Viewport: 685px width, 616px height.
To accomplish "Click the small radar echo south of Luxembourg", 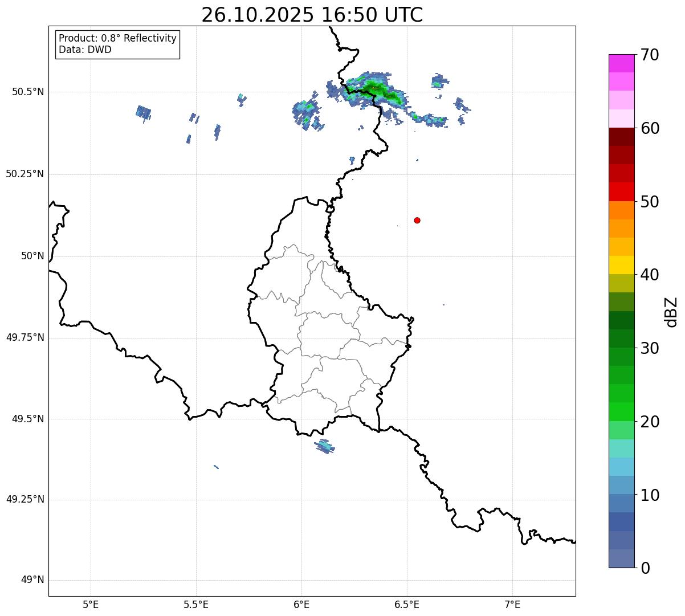I will [x=325, y=446].
